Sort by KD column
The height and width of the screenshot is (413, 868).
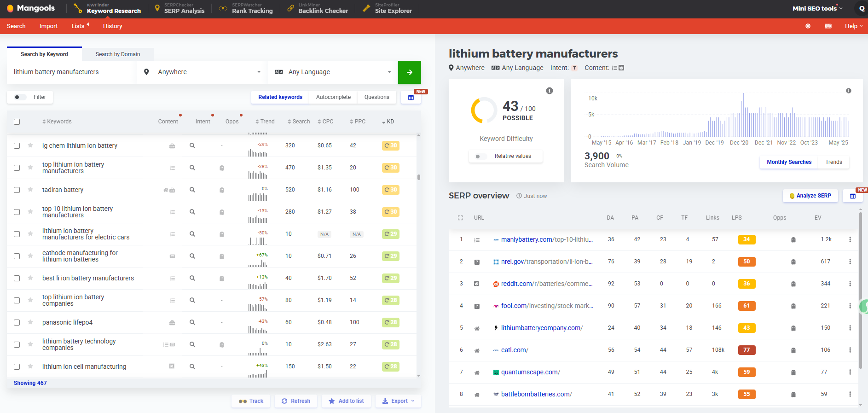(388, 122)
